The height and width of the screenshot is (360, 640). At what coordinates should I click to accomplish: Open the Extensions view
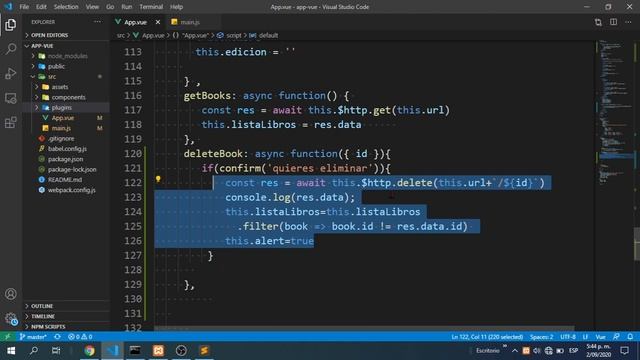coord(11,122)
